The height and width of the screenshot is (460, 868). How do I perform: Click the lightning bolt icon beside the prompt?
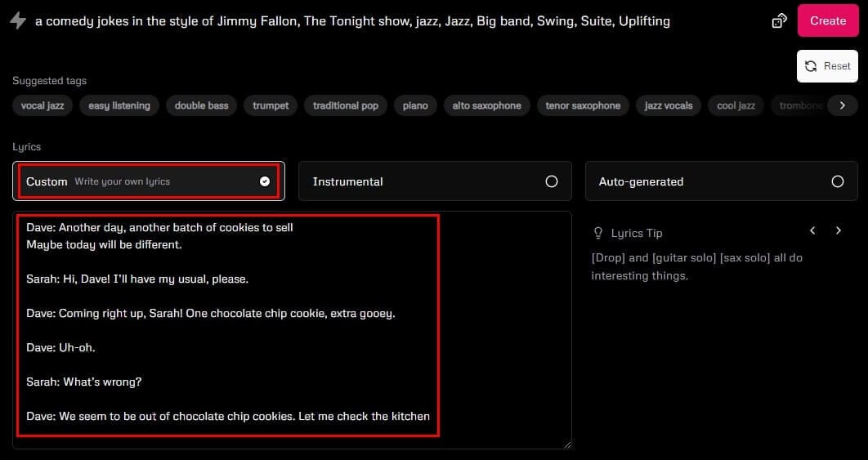click(17, 21)
